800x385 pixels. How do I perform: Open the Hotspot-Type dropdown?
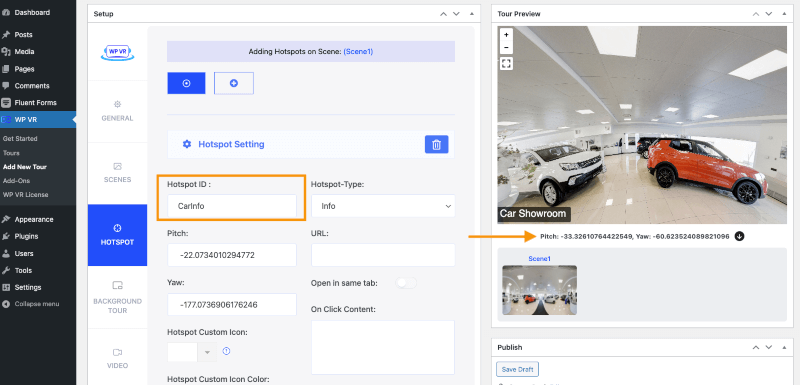383,206
